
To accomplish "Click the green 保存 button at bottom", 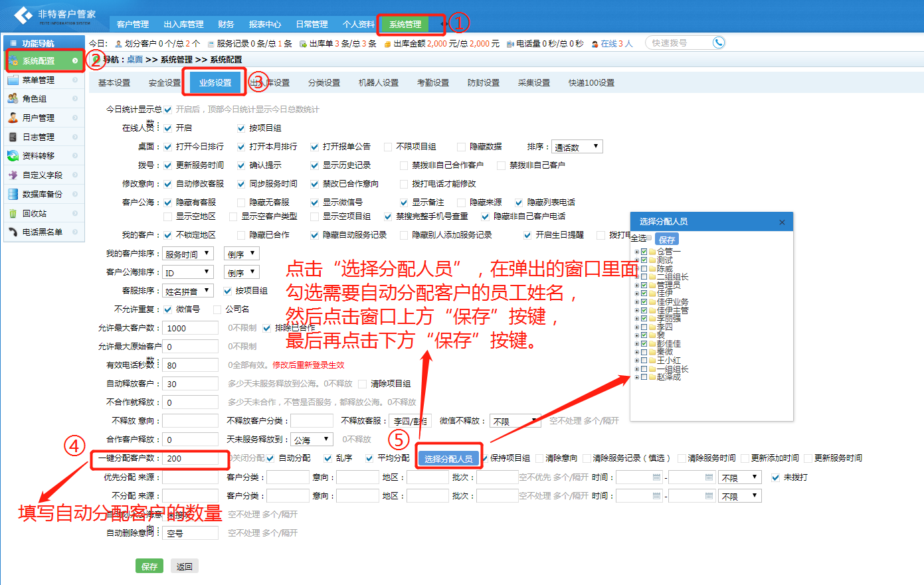I will pyautogui.click(x=149, y=566).
